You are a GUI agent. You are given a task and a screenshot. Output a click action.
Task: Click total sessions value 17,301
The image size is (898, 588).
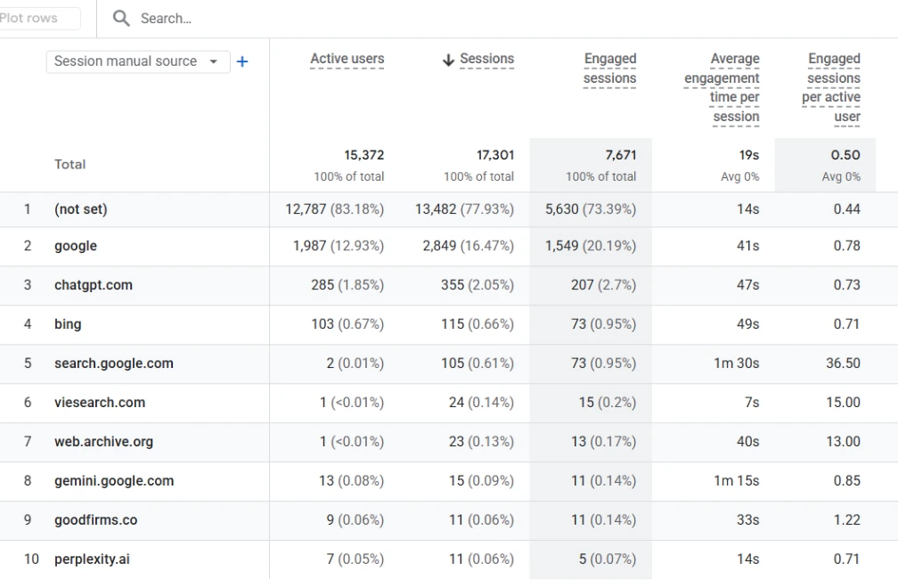point(495,155)
